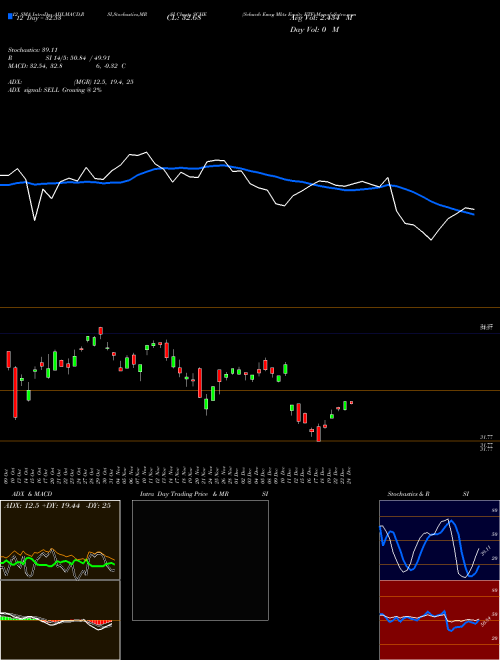The height and width of the screenshot is (660, 500).
Task: Click the 'ADX signal: SELL' text
Action: tap(34, 90)
